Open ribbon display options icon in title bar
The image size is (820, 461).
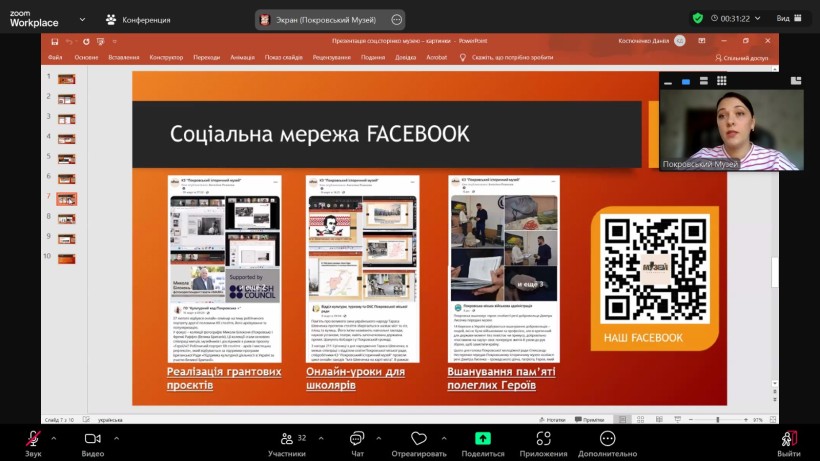(x=702, y=41)
